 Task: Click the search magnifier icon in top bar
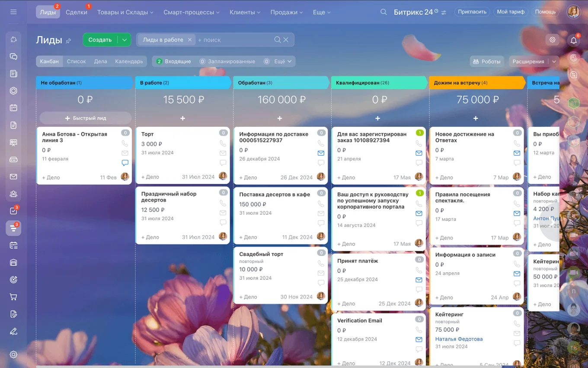383,12
